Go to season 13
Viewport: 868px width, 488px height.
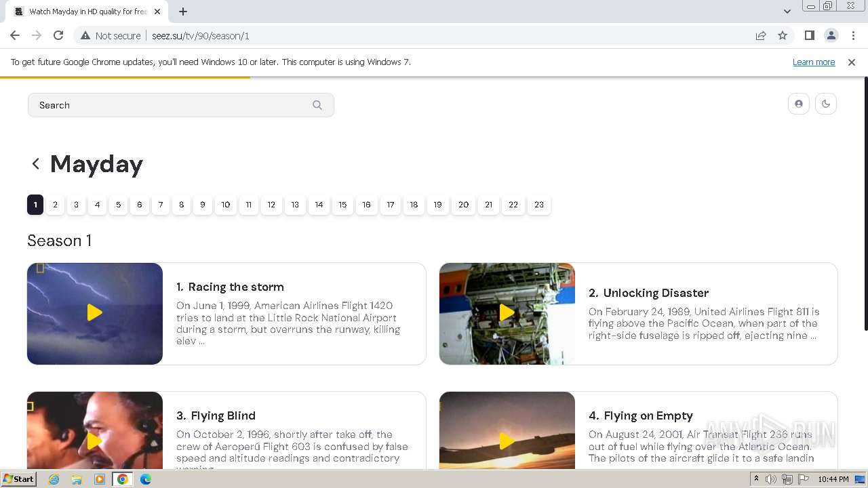pyautogui.click(x=295, y=205)
